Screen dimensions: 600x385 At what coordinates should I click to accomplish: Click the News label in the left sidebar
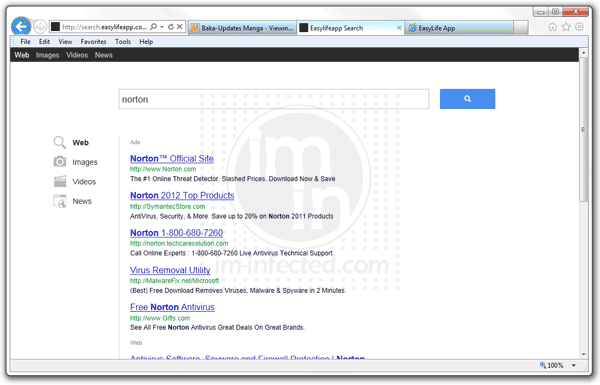(x=82, y=201)
